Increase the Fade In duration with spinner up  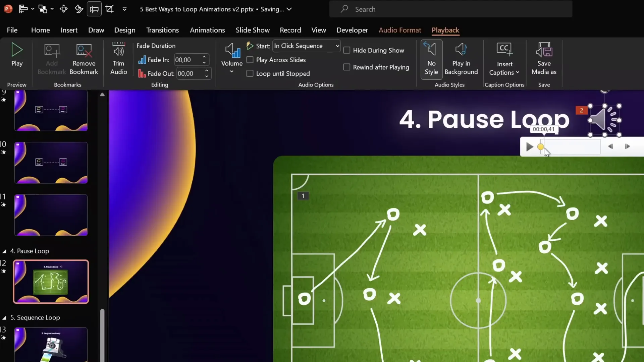pos(204,57)
